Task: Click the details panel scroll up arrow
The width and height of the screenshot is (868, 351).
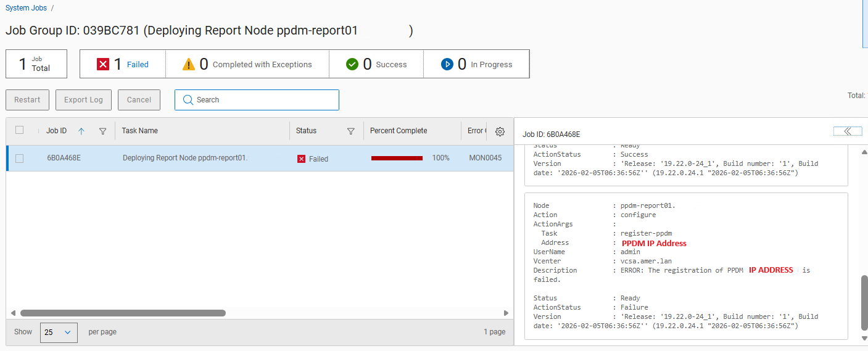Action: tap(864, 152)
